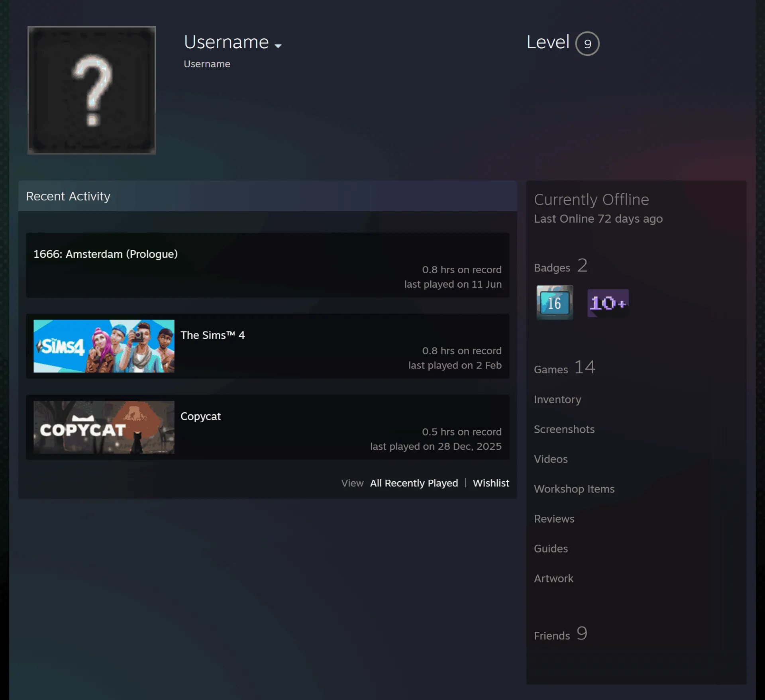The height and width of the screenshot is (700, 765).
Task: Go to Inventory in sidebar
Action: point(557,400)
